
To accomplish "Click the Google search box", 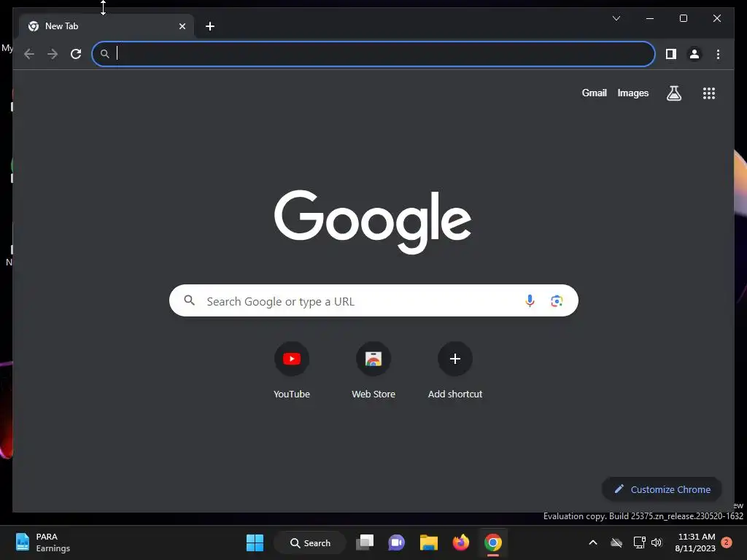I will coord(373,300).
